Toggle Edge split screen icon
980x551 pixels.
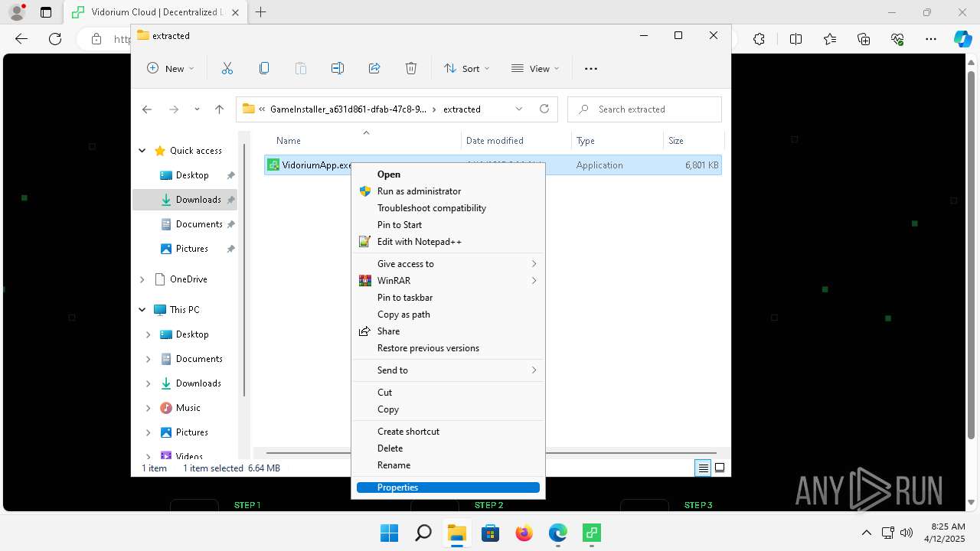tap(795, 39)
